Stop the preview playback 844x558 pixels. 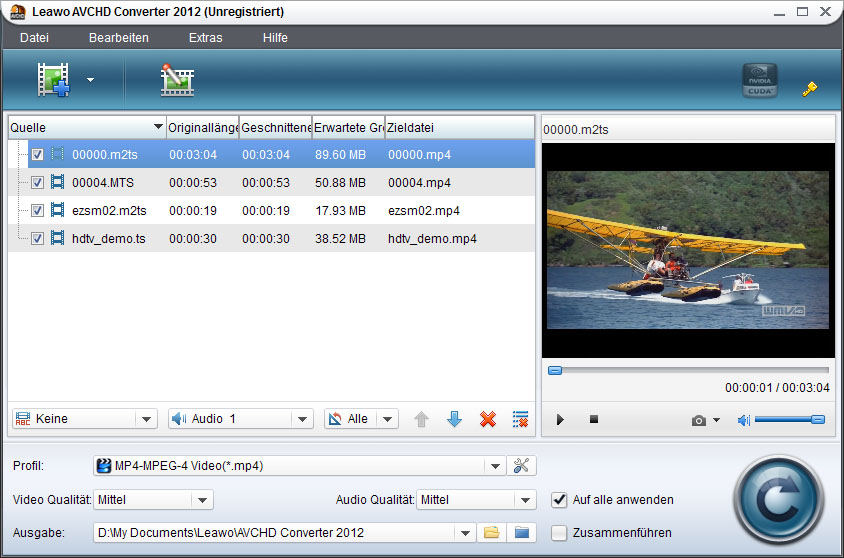(x=594, y=419)
